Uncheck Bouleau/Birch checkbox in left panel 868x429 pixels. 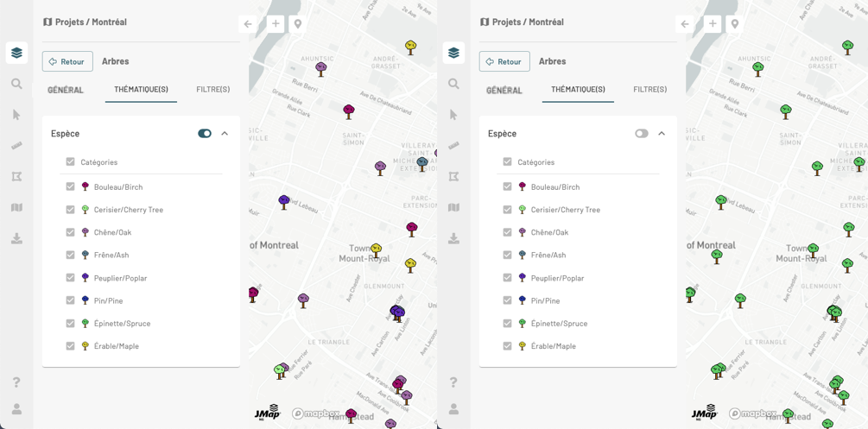coord(71,186)
